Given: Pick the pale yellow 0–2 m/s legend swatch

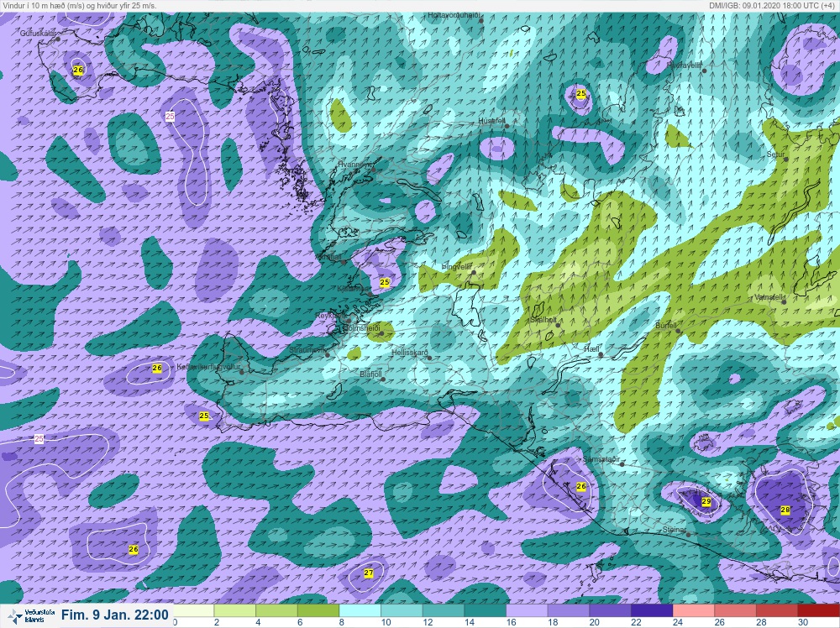Looking at the screenshot, I should [193, 610].
